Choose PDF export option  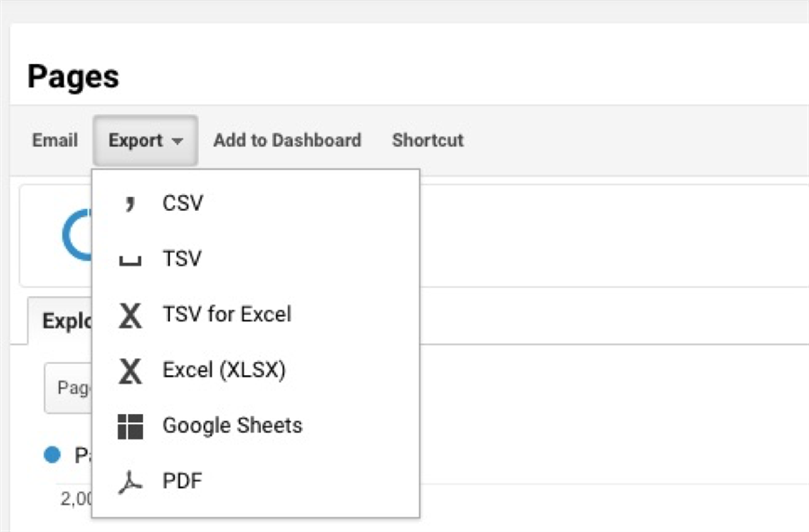(256, 481)
